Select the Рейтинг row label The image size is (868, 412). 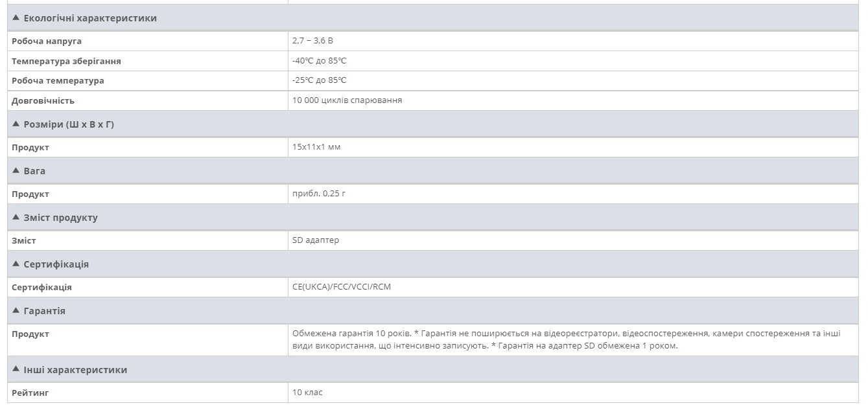click(x=30, y=393)
